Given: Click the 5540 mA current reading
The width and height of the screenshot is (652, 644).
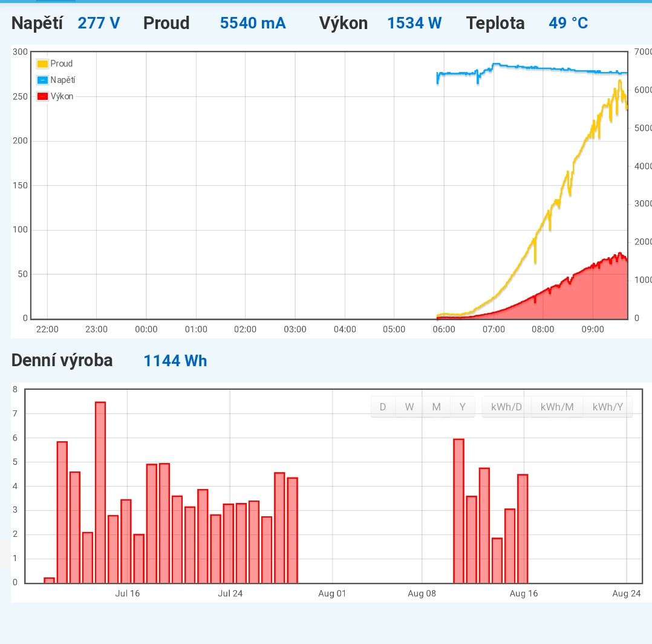Looking at the screenshot, I should (253, 24).
